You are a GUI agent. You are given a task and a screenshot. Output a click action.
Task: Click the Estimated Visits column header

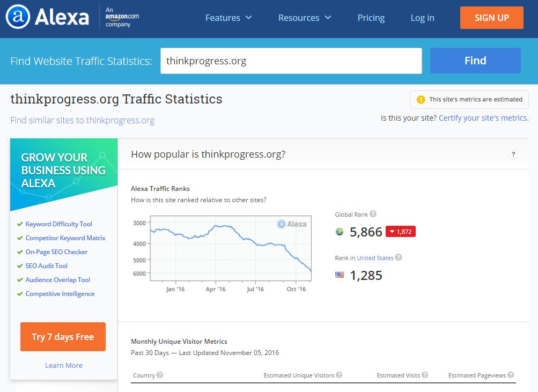399,375
